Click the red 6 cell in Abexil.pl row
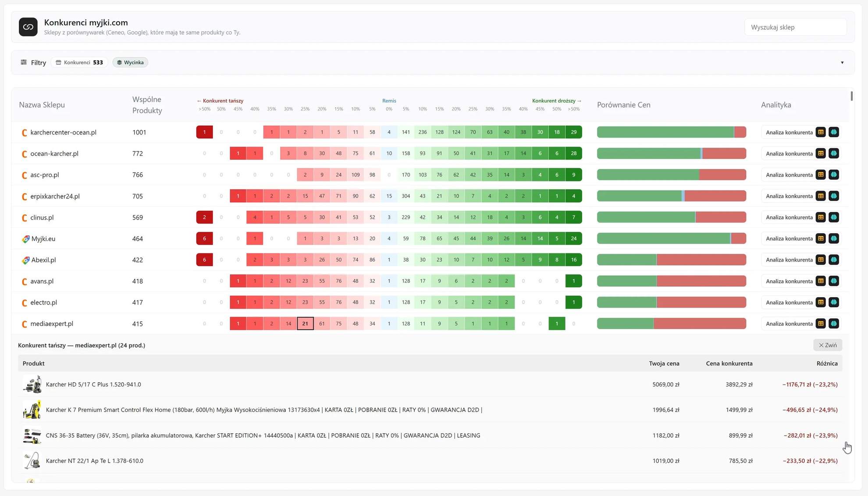 point(204,259)
